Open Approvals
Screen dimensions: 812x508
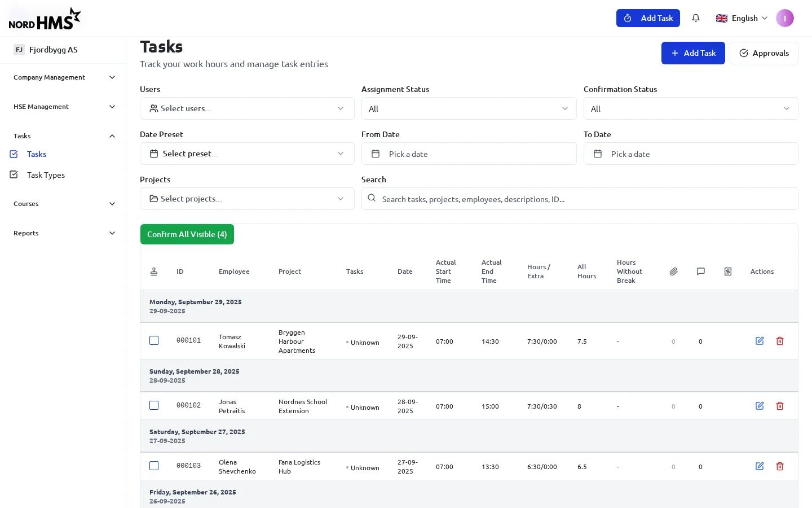coord(764,53)
